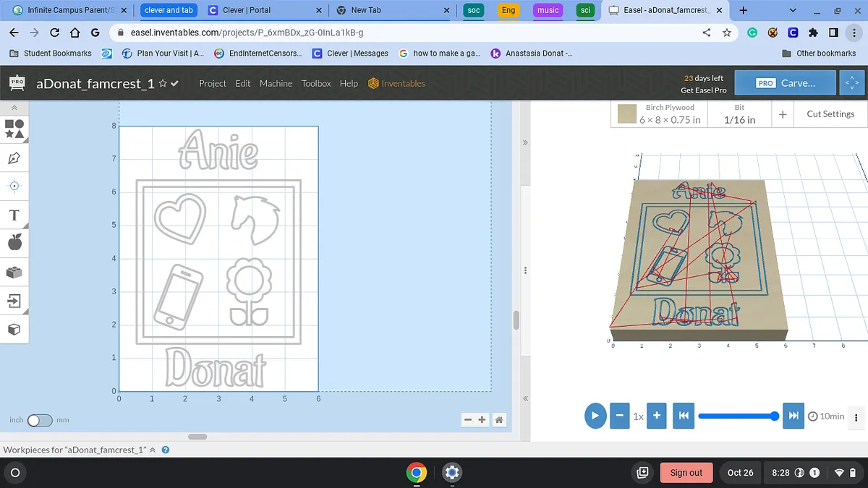Expand the Workpieces panel chevron
This screenshot has height=488, width=868.
coord(153,450)
